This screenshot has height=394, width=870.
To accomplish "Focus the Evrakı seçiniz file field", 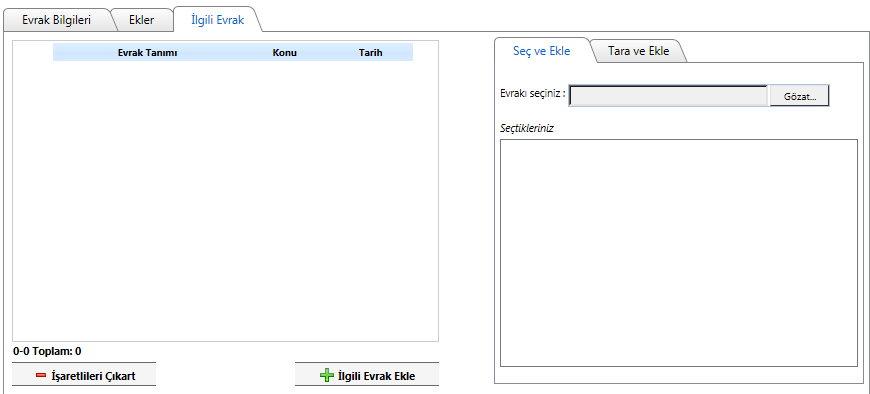I will point(669,96).
